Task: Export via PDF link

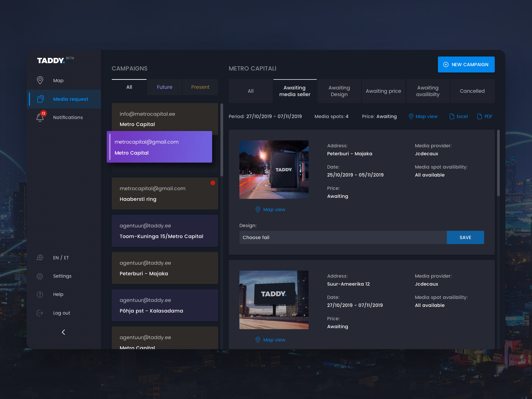Action: (x=488, y=116)
